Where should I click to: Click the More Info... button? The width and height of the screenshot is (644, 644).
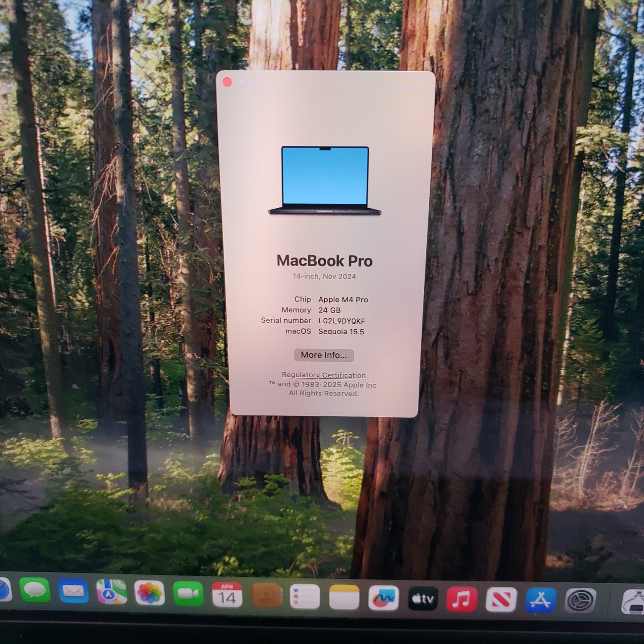click(x=324, y=355)
